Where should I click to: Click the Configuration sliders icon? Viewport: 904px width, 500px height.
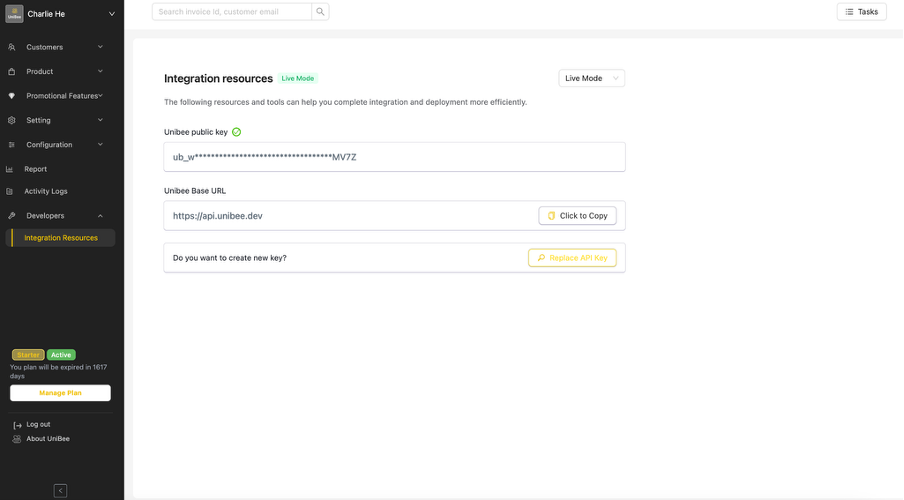pos(12,145)
